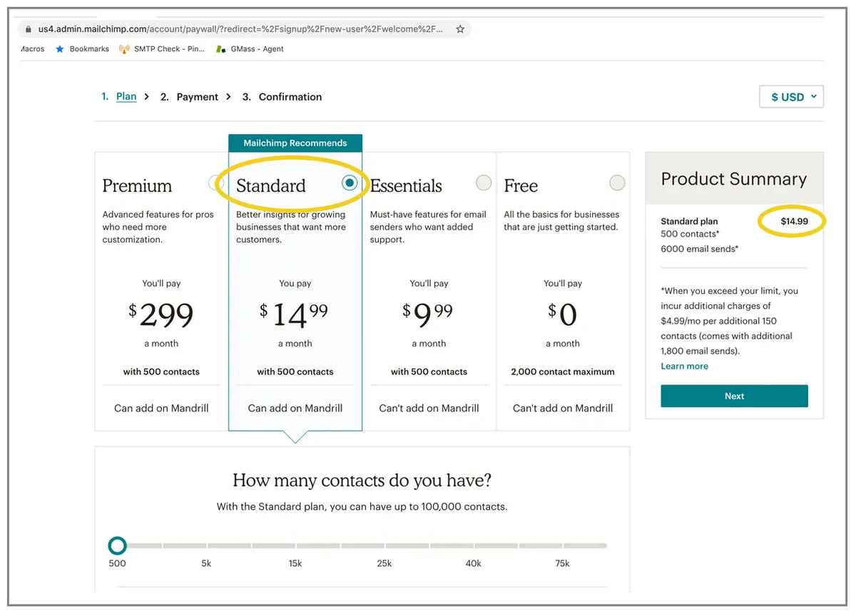Open the Learn more link
This screenshot has width=856, height=616.
[x=685, y=366]
